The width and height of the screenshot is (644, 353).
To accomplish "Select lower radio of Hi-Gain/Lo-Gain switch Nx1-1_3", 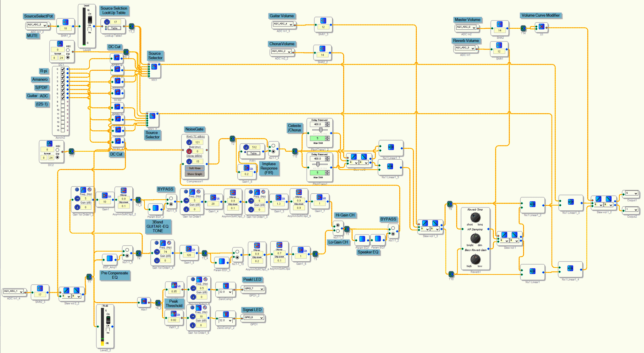I will point(338,231).
